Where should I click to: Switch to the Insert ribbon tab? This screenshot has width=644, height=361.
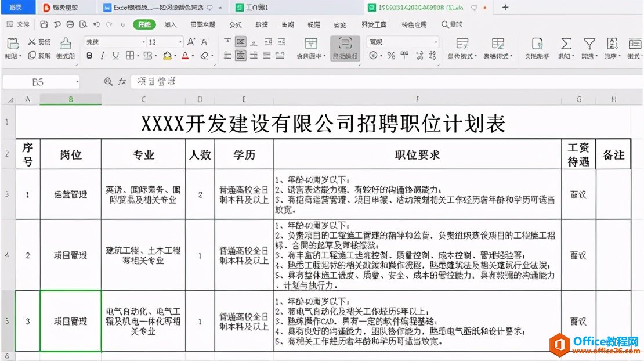pos(170,25)
